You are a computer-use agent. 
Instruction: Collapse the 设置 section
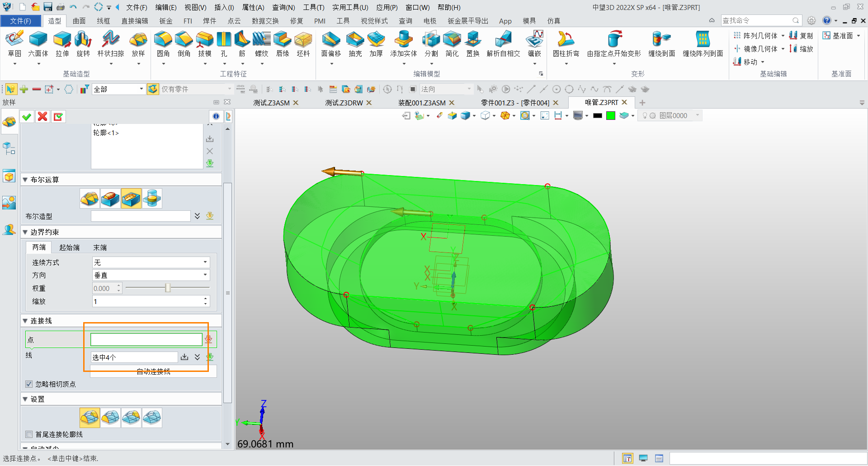(25, 399)
